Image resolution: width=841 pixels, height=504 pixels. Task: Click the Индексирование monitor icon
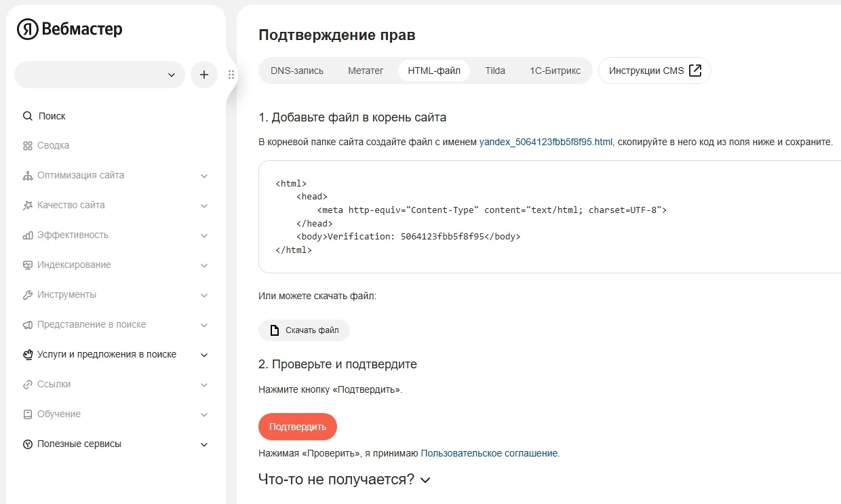(28, 265)
